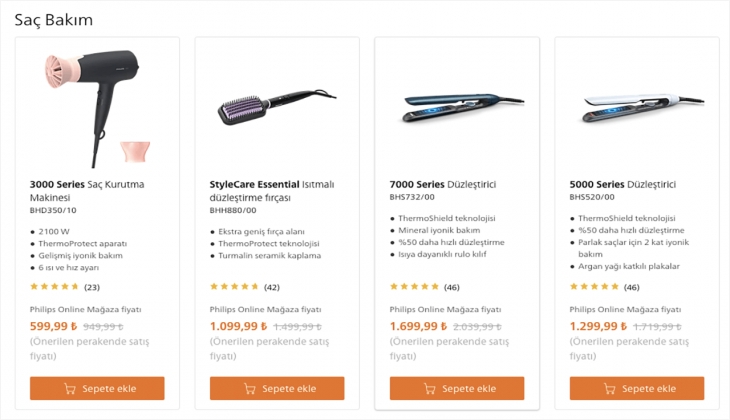Screen dimensions: 730x420
Task: Click cart icon on 7000 Series button
Action: [430, 389]
